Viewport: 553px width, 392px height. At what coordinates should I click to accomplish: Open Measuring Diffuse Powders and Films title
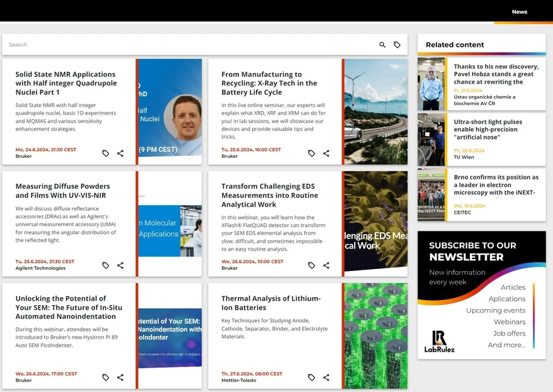coord(63,191)
